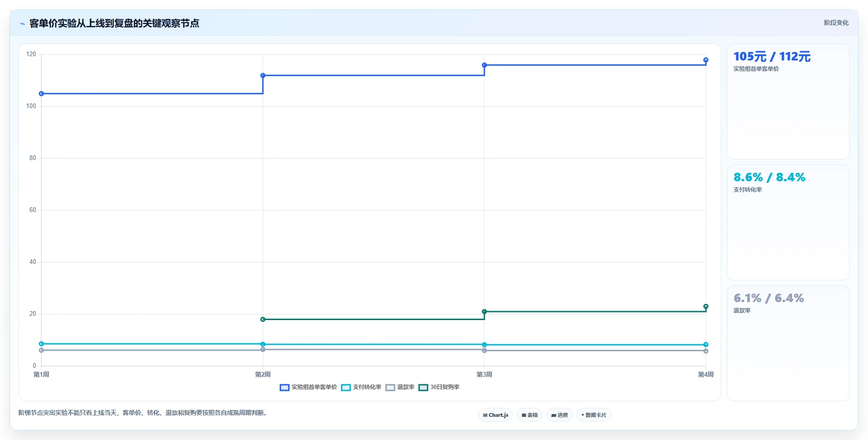
Task: Select the 客单价 data point at 第3周
Action: click(484, 65)
